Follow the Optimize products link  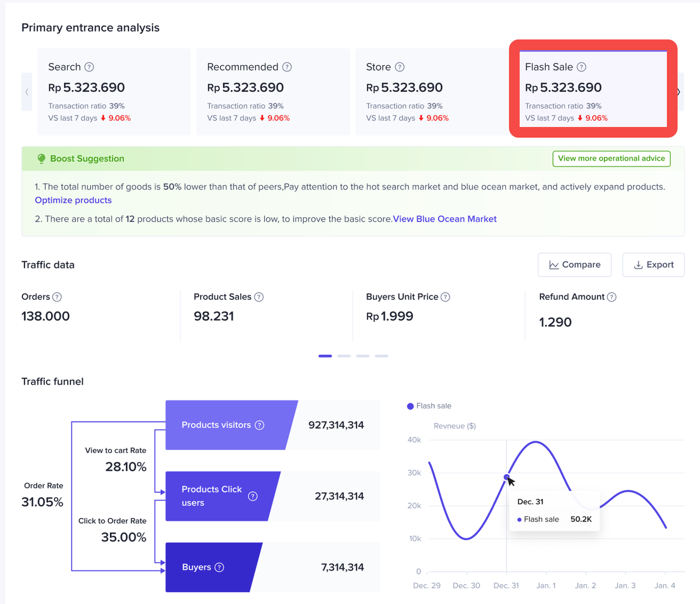(x=73, y=200)
